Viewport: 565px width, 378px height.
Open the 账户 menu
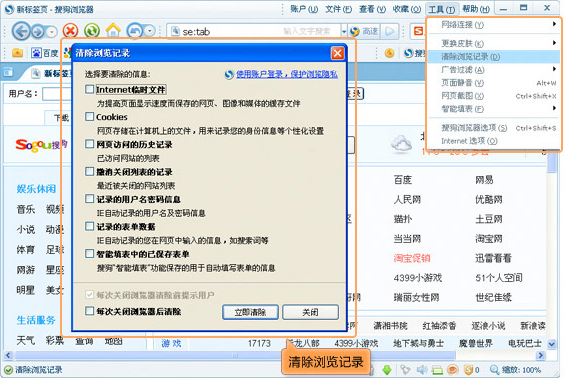click(304, 9)
